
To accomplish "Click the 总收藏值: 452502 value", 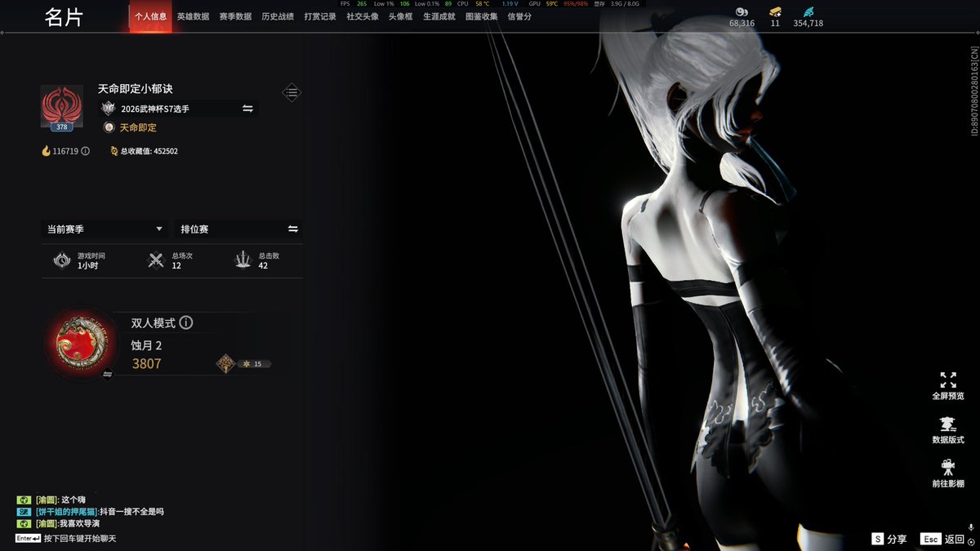I will click(x=149, y=151).
